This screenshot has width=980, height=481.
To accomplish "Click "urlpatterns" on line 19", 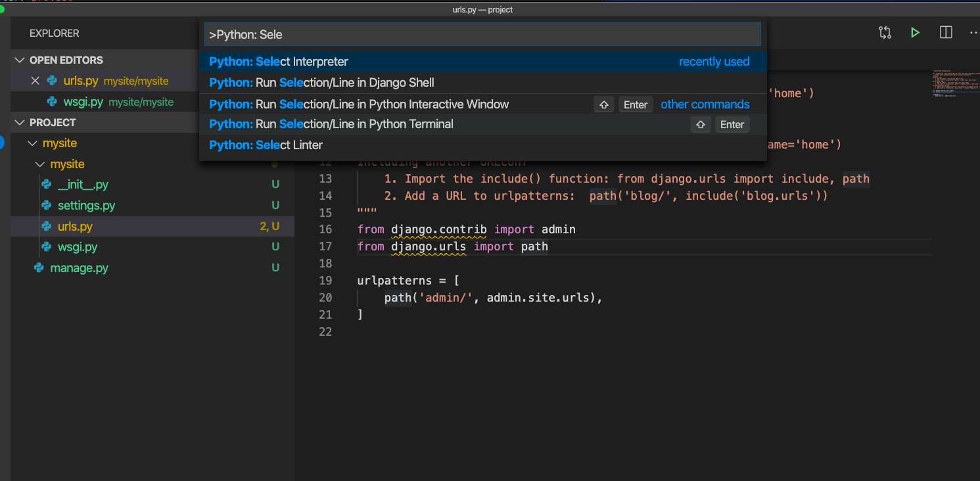I will click(394, 281).
